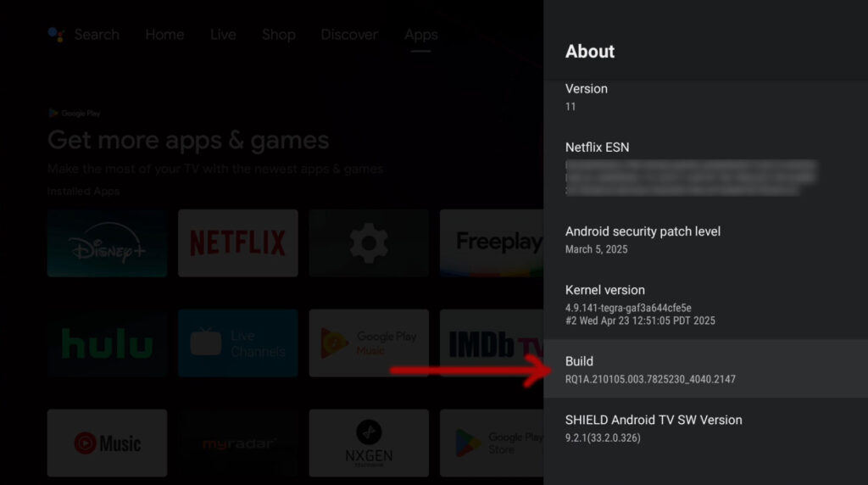Open the Disney+ app tile
This screenshot has width=868, height=485.
(107, 243)
